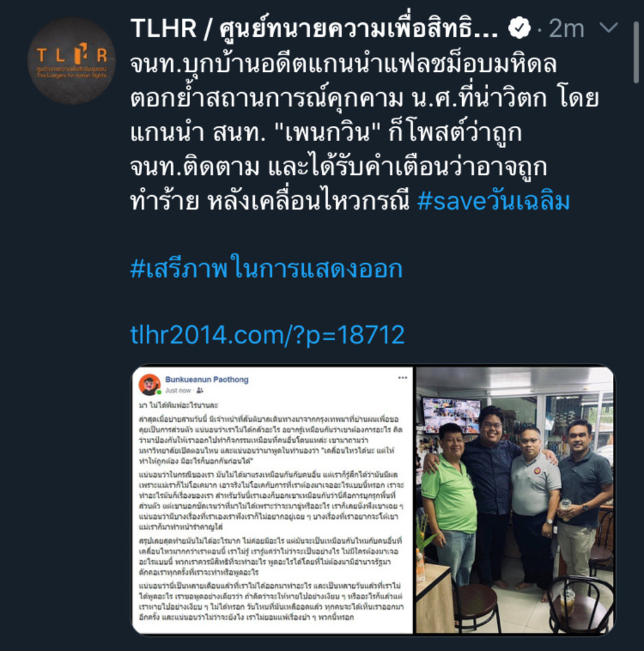Open the #saveวันเฉลิม hashtag
644x651 pixels.
click(x=493, y=202)
